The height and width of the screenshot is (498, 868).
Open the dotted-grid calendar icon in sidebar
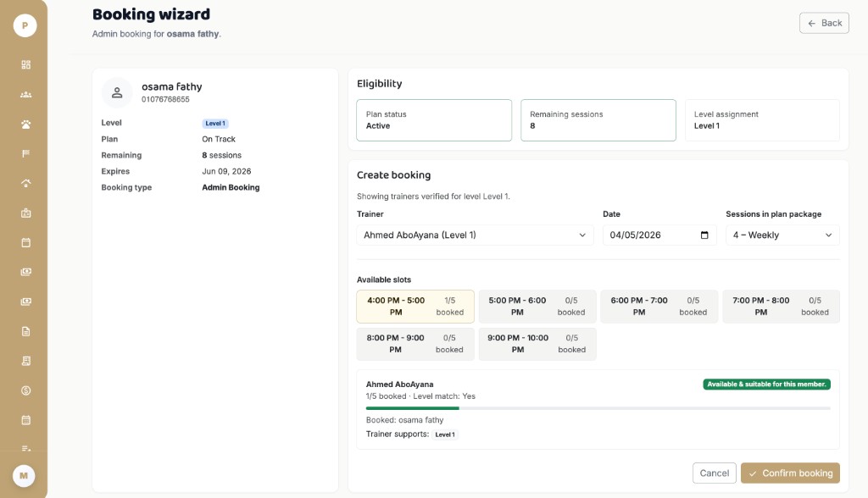pos(25,420)
